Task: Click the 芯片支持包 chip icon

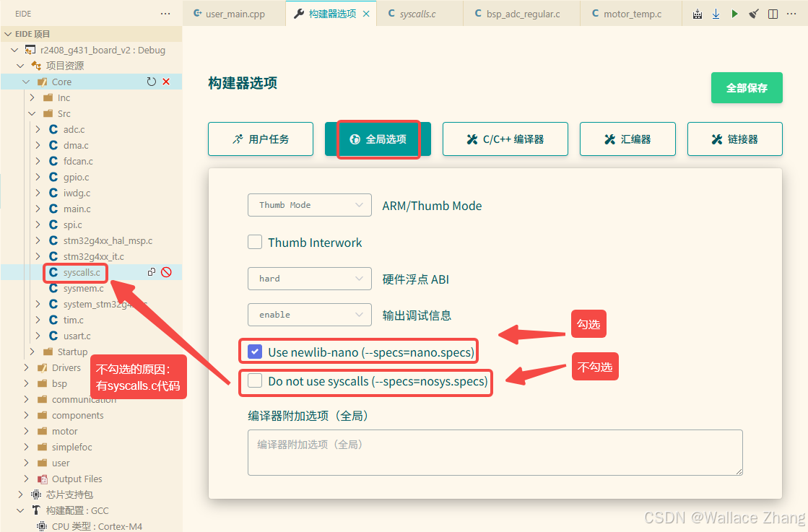Action: coord(35,494)
